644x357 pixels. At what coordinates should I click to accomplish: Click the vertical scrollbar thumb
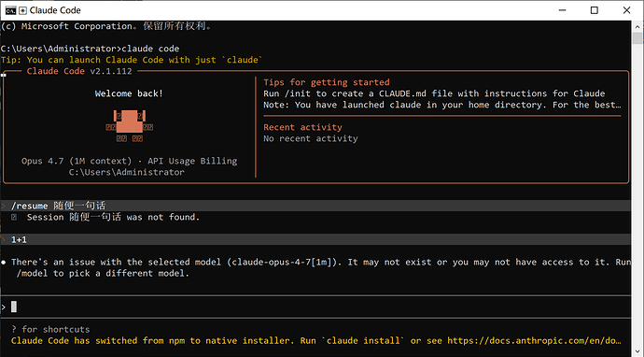(x=637, y=37)
